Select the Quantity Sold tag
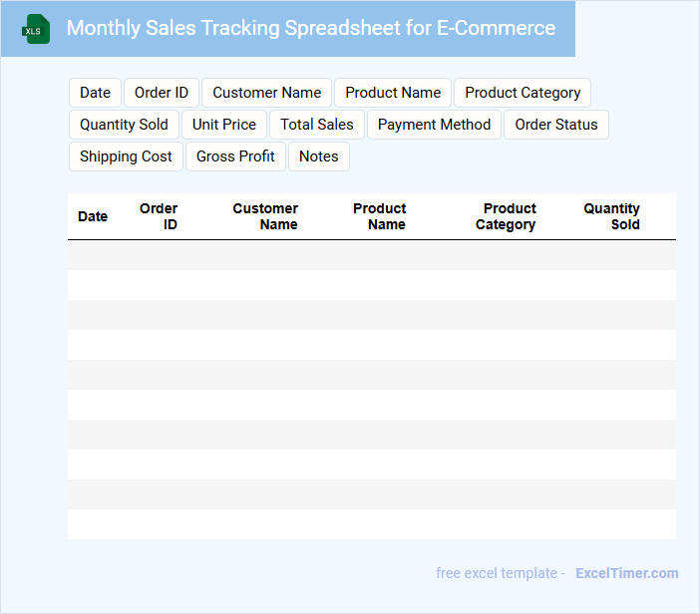Image resolution: width=700 pixels, height=614 pixels. click(x=124, y=125)
